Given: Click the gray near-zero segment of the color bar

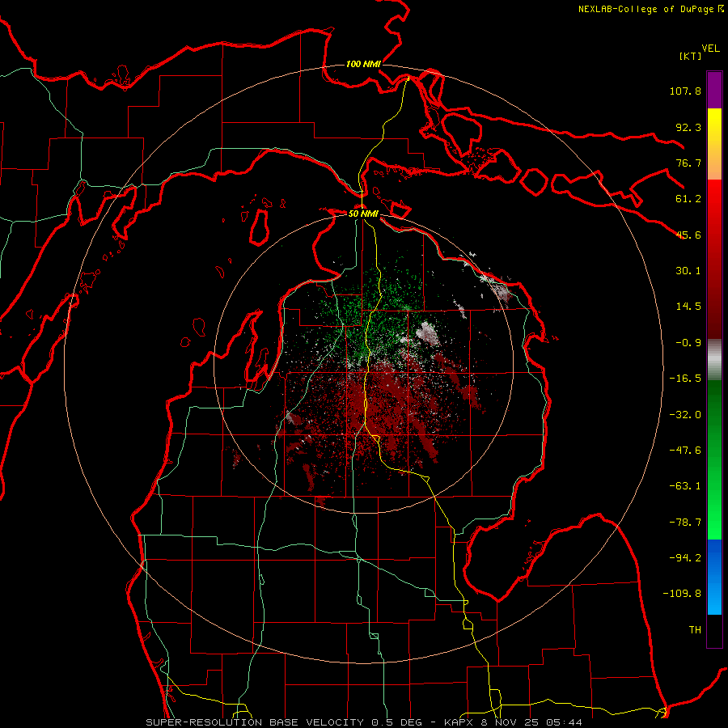Looking at the screenshot, I should (714, 360).
